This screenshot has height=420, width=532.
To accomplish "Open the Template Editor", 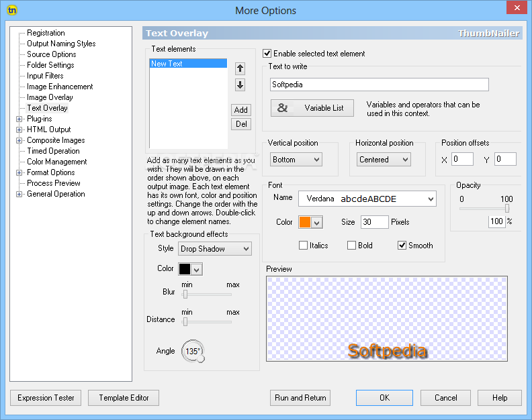I will point(124,398).
